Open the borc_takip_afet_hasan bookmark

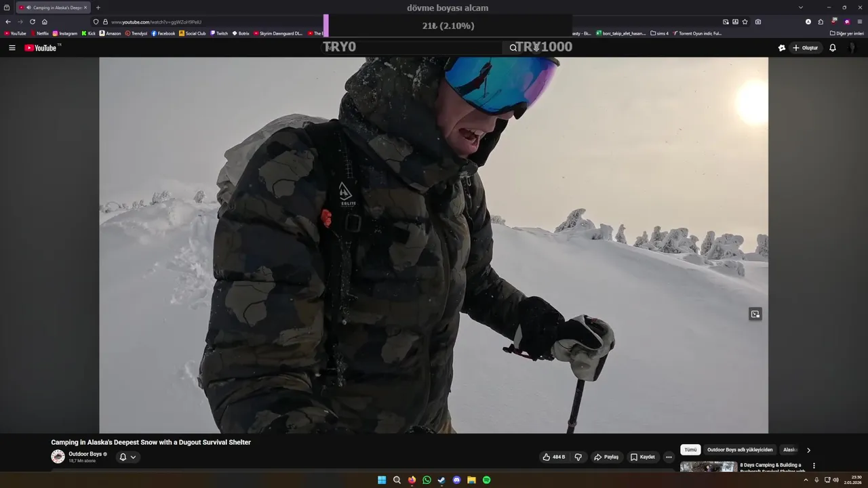point(621,33)
